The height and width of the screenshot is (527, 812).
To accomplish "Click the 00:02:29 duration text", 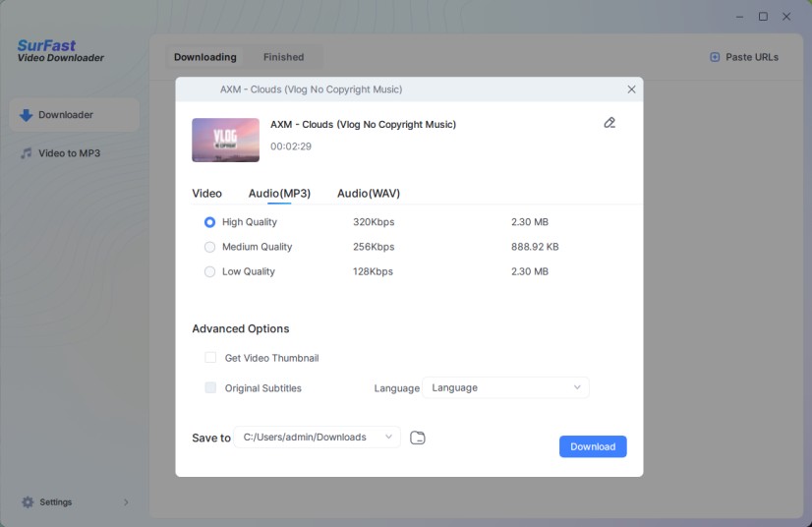I will 291,146.
